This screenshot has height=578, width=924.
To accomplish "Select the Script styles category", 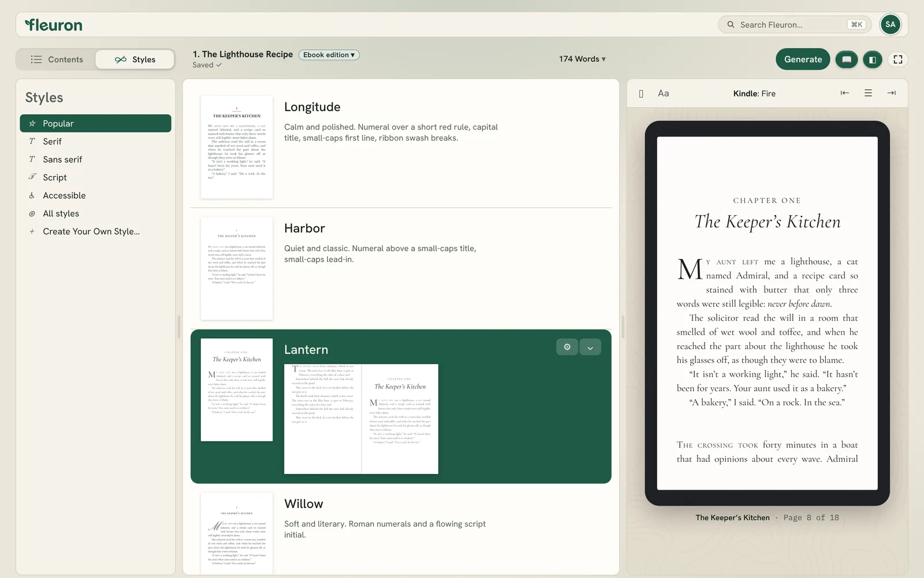I will pos(95,177).
